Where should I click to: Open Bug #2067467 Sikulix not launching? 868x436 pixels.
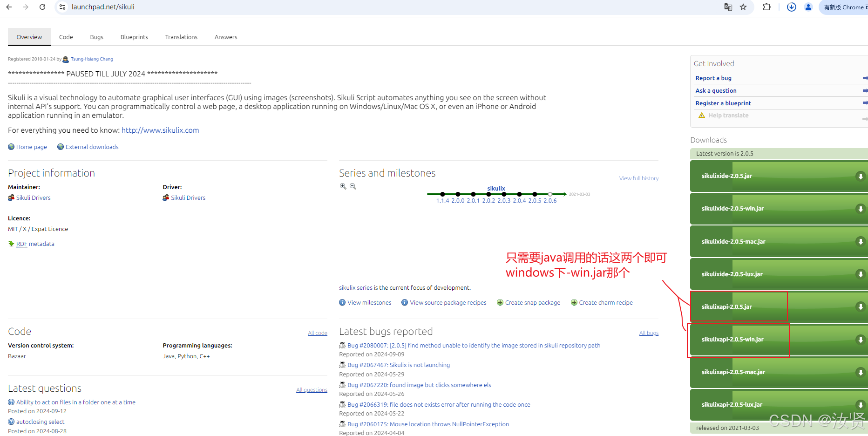point(399,365)
